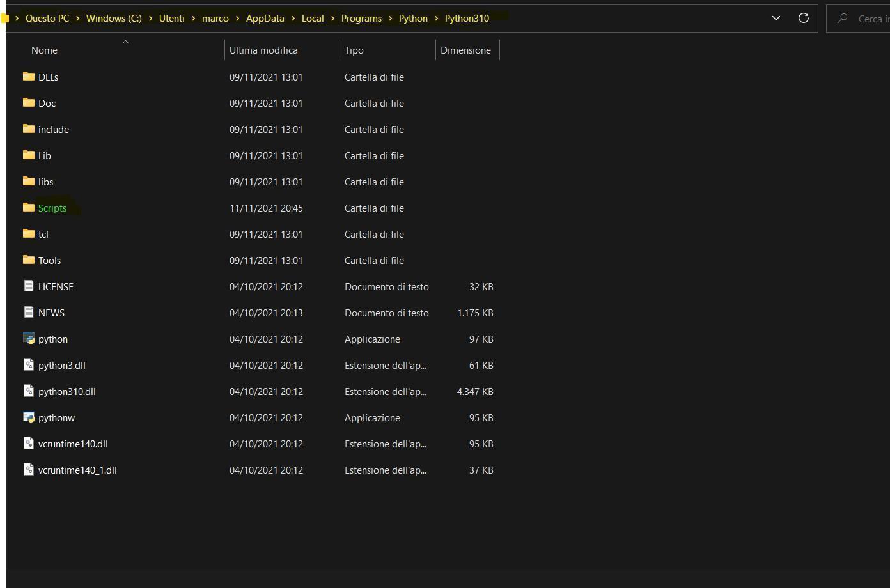Go to Utenti in address path
The height and width of the screenshot is (588, 890).
point(171,19)
